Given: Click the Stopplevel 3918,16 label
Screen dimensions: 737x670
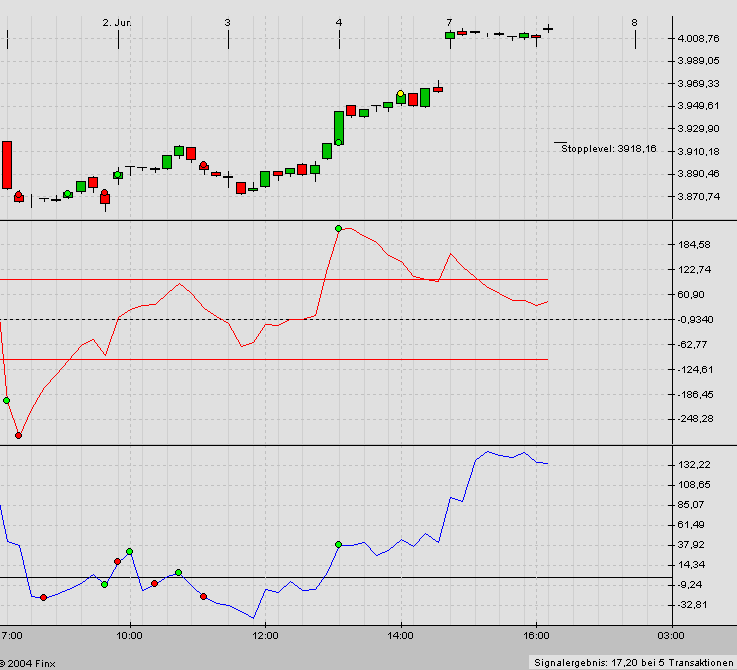Looking at the screenshot, I should [608, 149].
